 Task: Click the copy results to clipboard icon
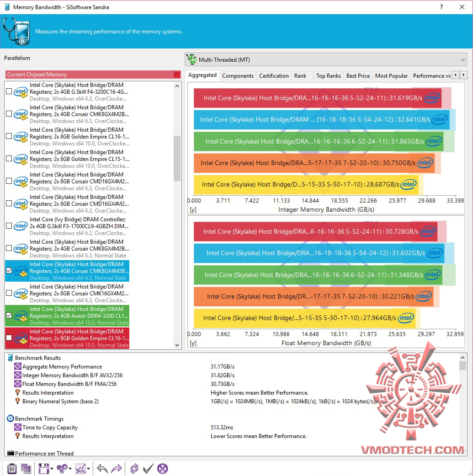[26, 468]
